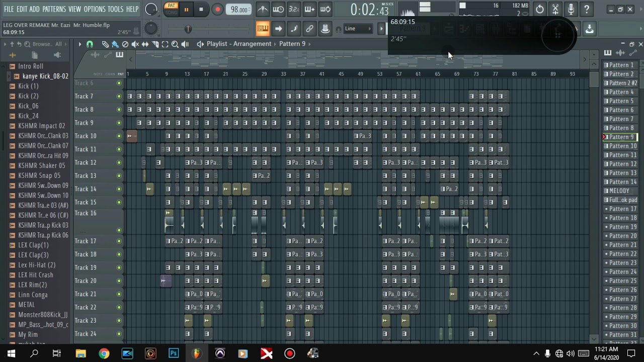Click the scissors tool icon at top right
The height and width of the screenshot is (362, 644).
555,9
